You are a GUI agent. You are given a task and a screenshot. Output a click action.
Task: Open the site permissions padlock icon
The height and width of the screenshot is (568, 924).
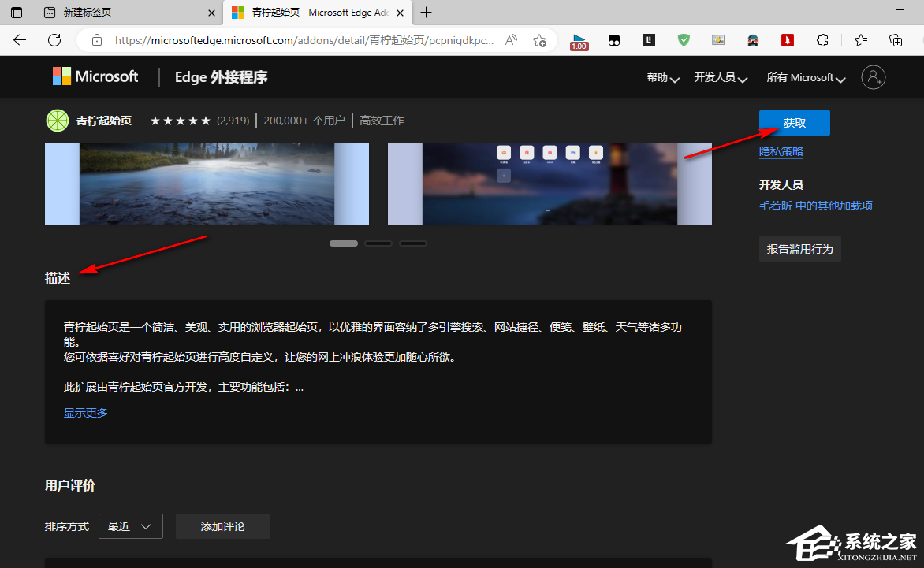pyautogui.click(x=96, y=39)
